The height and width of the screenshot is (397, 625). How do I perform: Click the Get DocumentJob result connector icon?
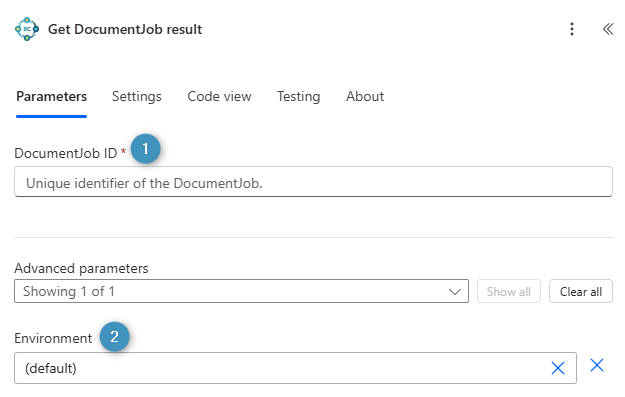click(27, 29)
